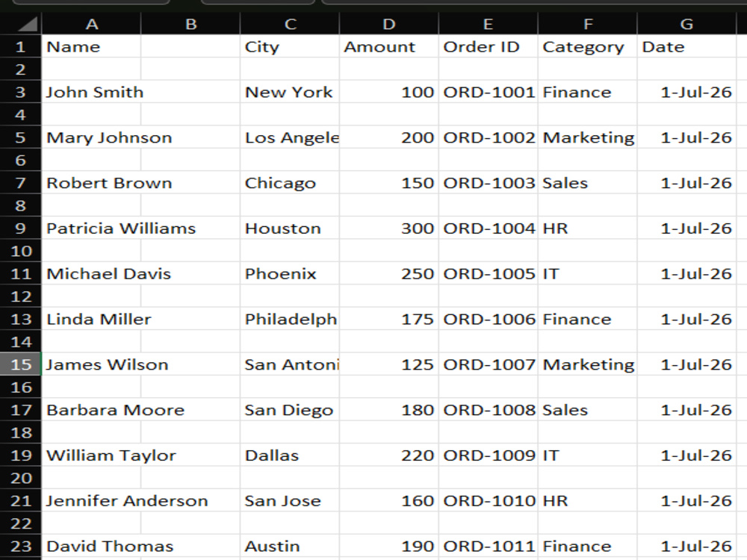Click the Select All corner triangle

coord(21,24)
